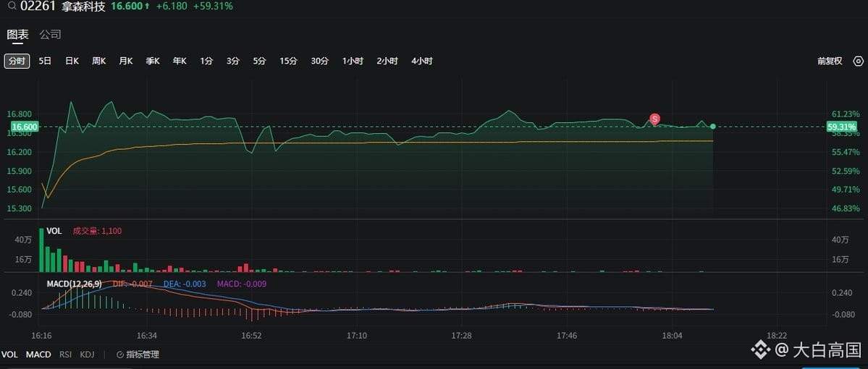Switch to the 图表 tab
This screenshot has height=369, width=868.
17,34
